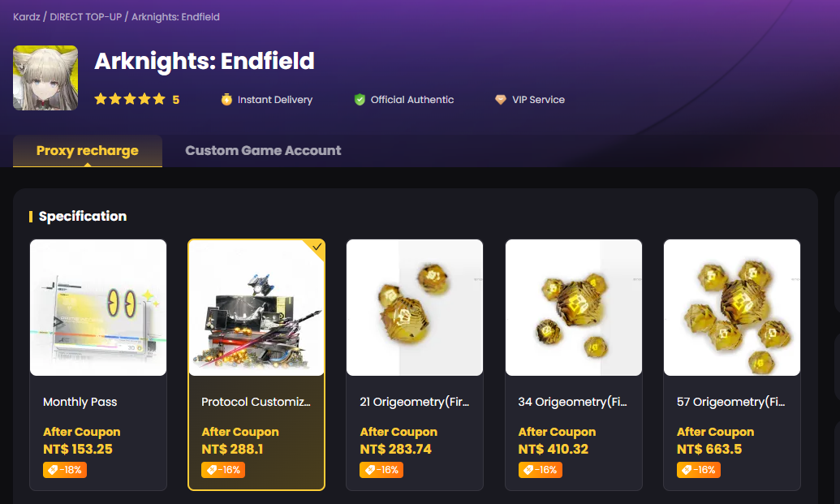The image size is (840, 504).
Task: Click the Official Authentic shield icon
Action: tap(360, 100)
